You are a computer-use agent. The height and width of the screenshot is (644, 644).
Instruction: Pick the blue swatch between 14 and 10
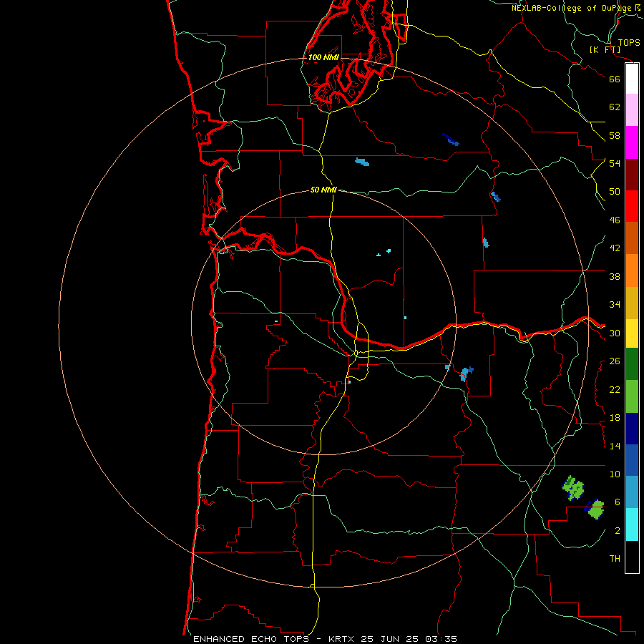point(632,460)
